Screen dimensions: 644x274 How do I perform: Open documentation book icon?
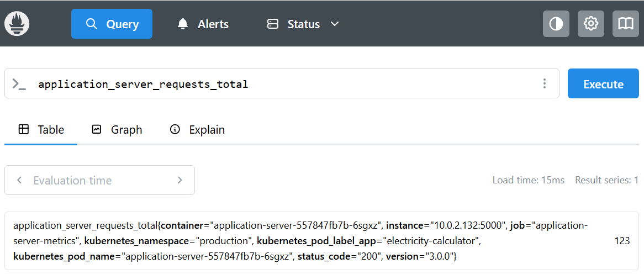pos(626,24)
